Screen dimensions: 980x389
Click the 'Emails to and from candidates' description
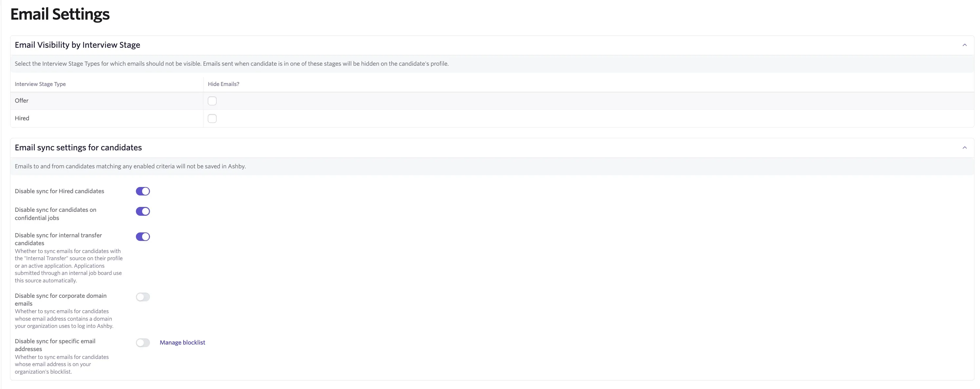130,166
